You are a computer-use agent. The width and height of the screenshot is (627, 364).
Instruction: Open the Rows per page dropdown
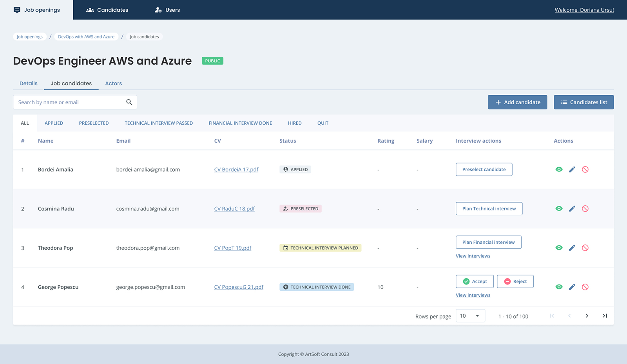coord(470,316)
